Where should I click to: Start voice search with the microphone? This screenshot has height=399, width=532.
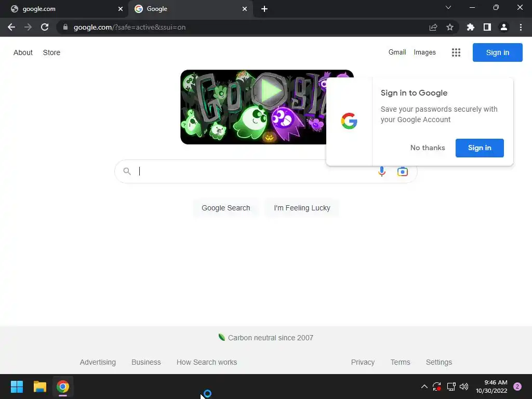pos(382,171)
